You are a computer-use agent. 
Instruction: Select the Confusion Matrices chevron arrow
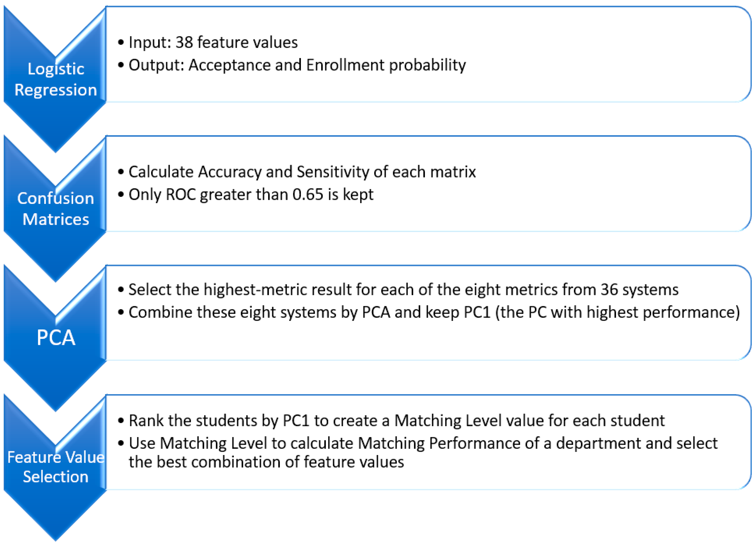(55, 209)
